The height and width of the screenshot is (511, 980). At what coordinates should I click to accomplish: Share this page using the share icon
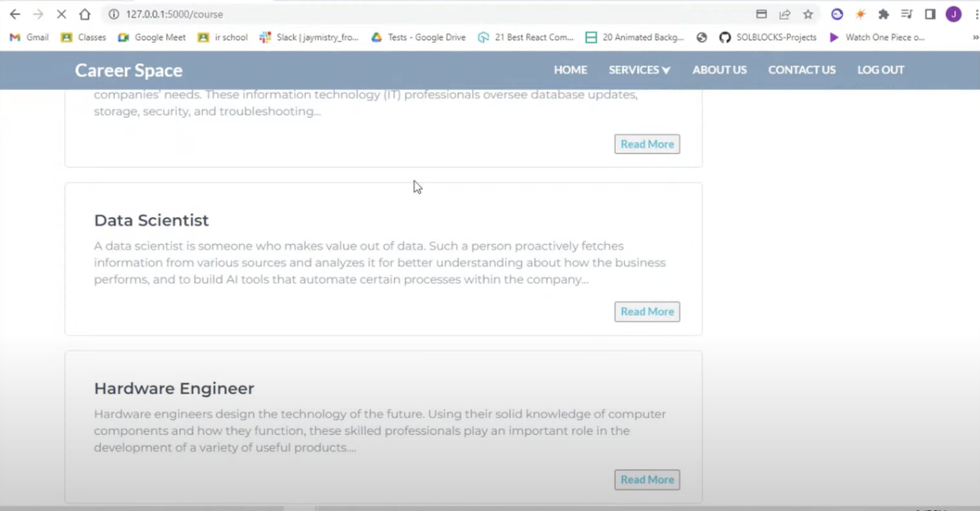tap(785, 14)
